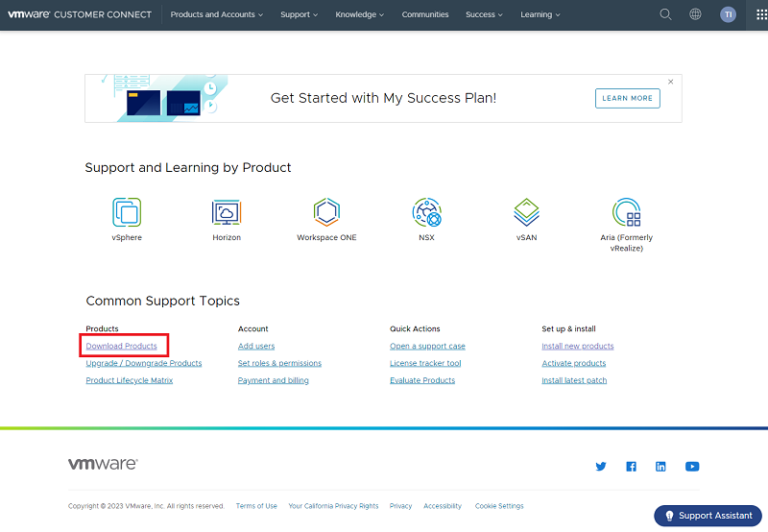Open Product Lifecycle Matrix link

(130, 380)
